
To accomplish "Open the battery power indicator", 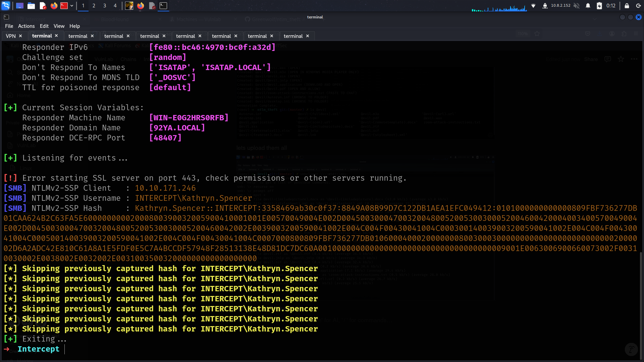I will [599, 6].
